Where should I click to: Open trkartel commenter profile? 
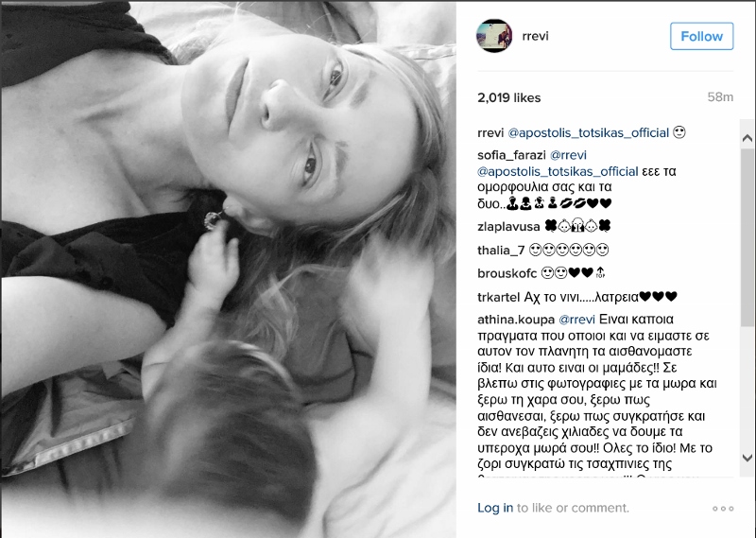coord(499,297)
